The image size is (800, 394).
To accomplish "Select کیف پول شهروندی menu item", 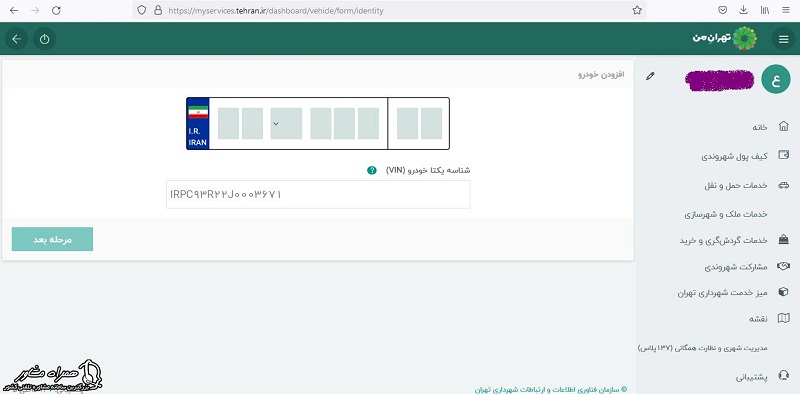I will tap(734, 156).
